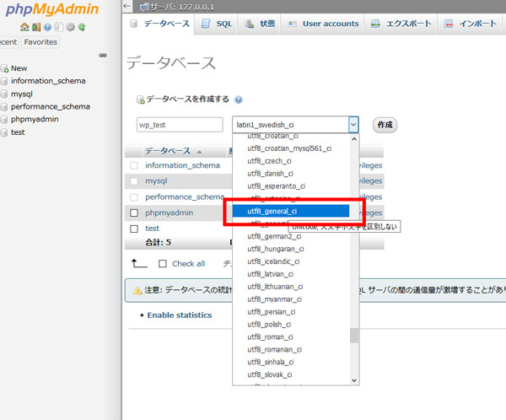
Task: Click the collation list scrollbar thumb
Action: 354,336
